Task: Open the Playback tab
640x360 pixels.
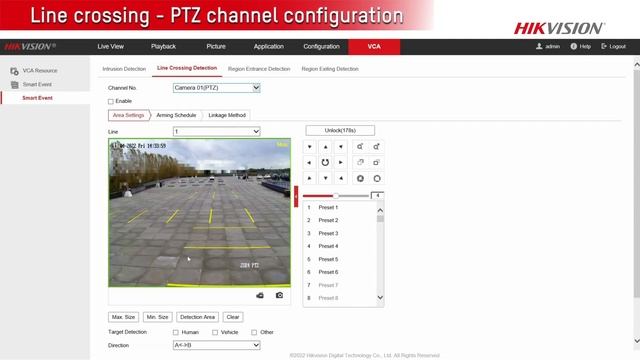Action: (163, 47)
